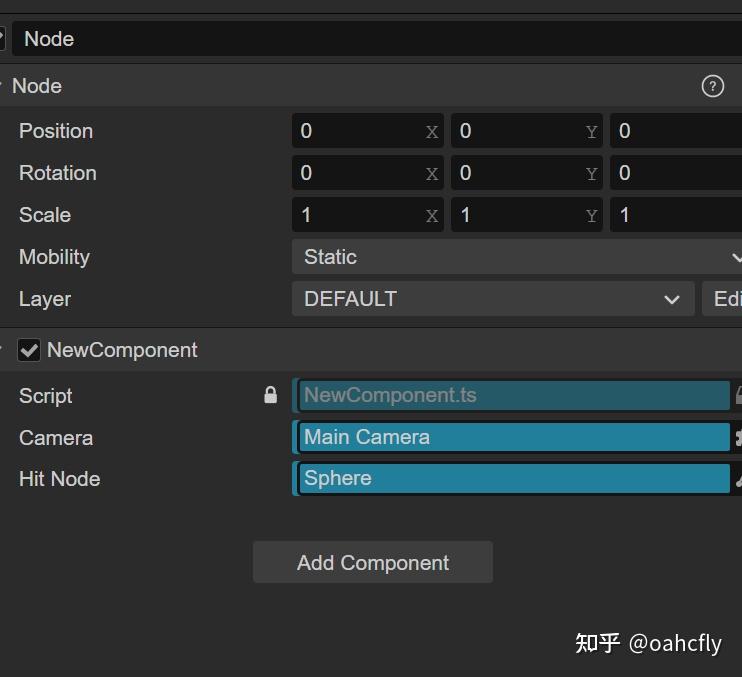Open the Layer dropdown showing DEFAULT
Screen dimensions: 742x677
coord(492,299)
